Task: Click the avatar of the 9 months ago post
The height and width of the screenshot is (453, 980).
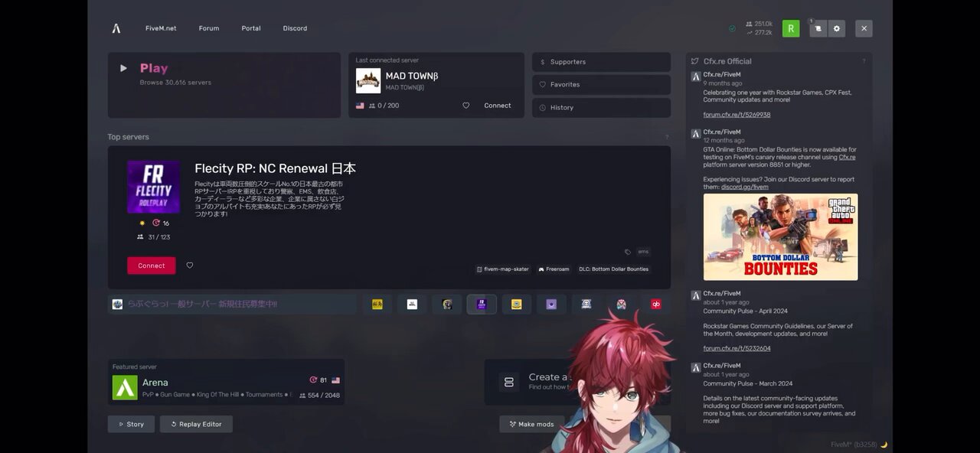Action: click(695, 77)
